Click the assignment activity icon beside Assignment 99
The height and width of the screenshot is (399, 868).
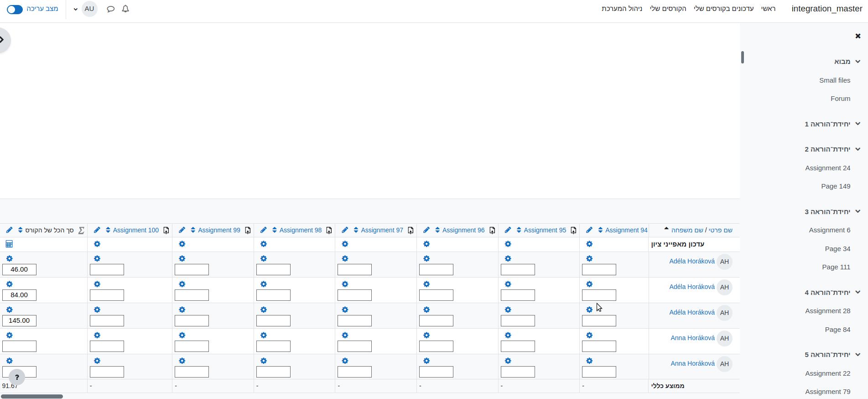248,231
